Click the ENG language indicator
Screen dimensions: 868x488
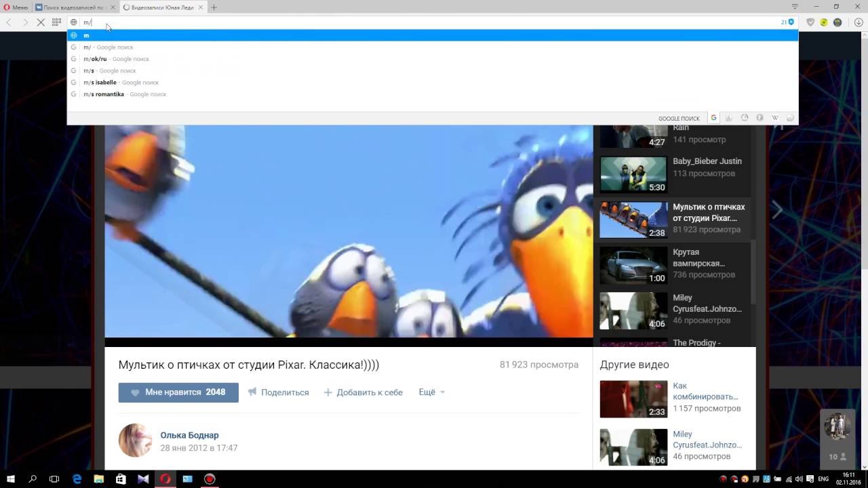pos(823,479)
